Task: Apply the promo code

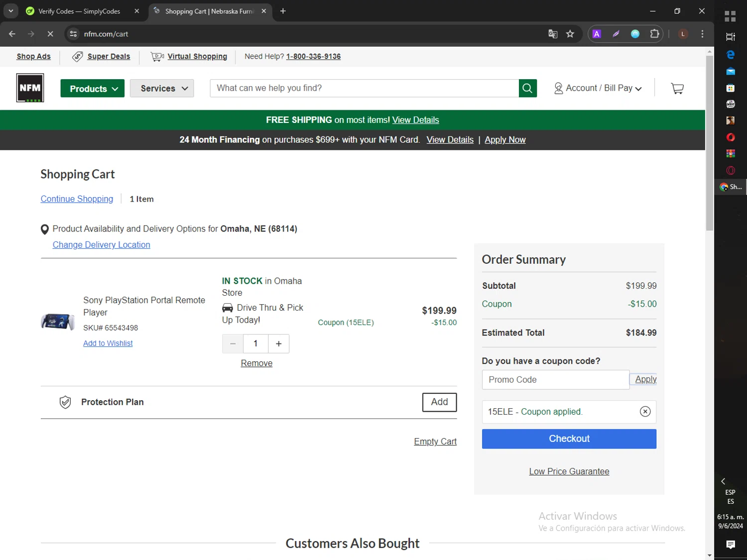Action: 645,379
